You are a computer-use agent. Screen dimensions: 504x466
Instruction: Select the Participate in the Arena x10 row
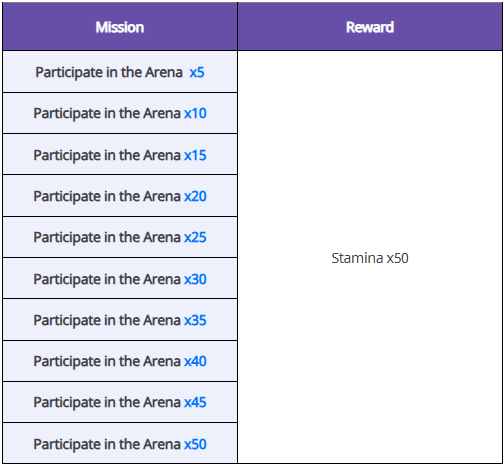click(x=120, y=113)
